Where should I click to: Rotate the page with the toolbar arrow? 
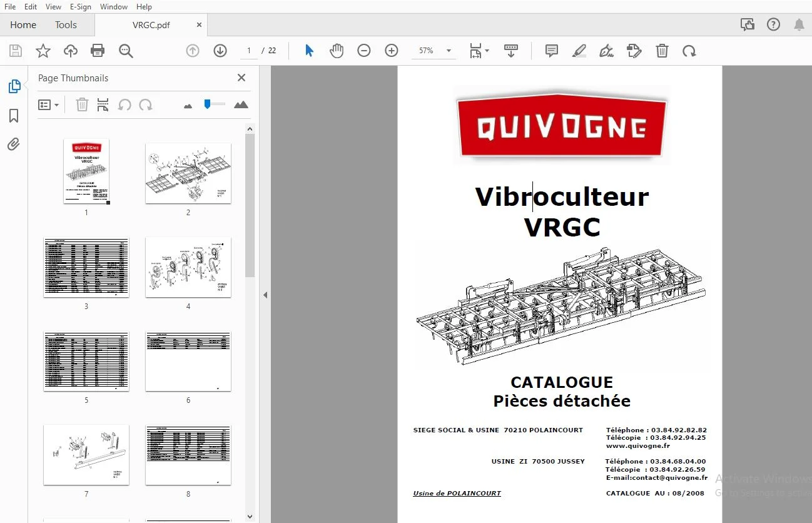pyautogui.click(x=689, y=51)
